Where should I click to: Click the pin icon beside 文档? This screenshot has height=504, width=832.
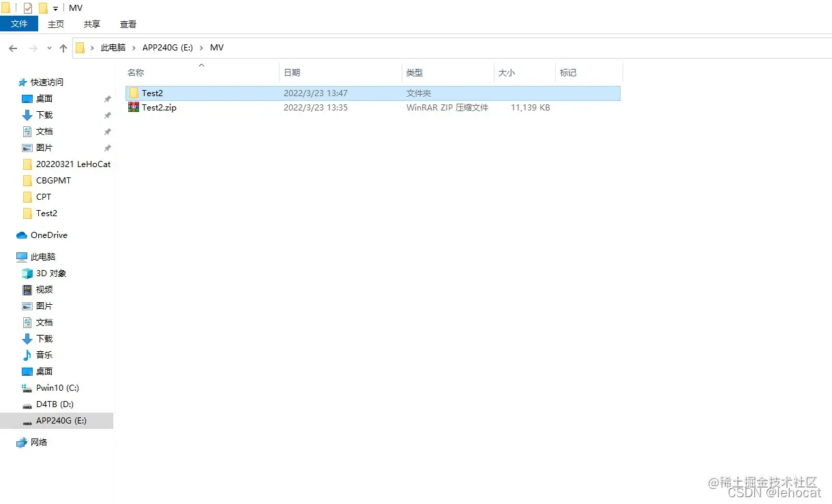[x=107, y=132]
